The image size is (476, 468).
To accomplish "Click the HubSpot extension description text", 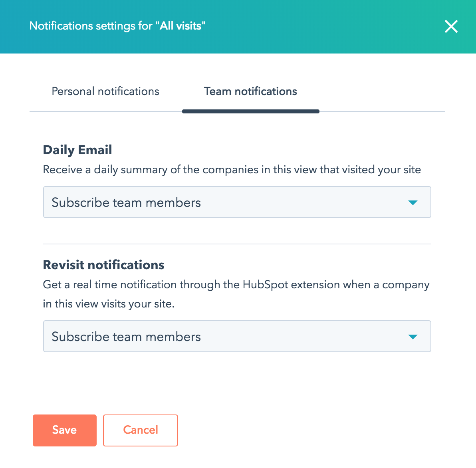I will tap(236, 284).
